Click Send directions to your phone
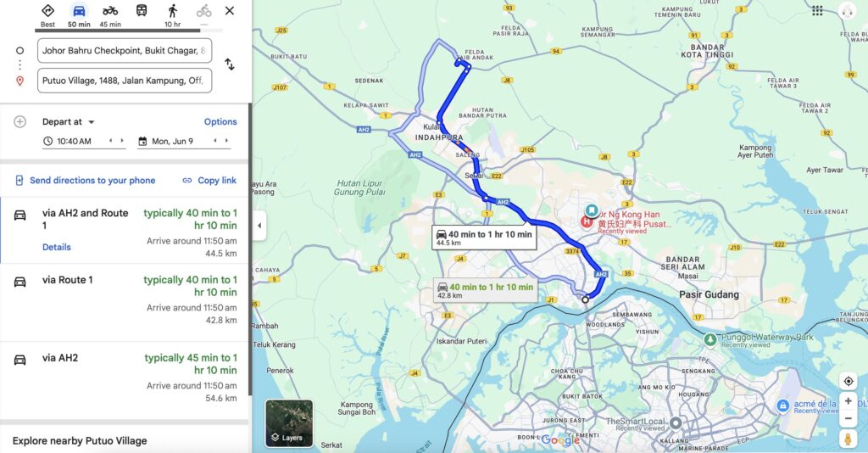The height and width of the screenshot is (453, 868). tap(85, 181)
